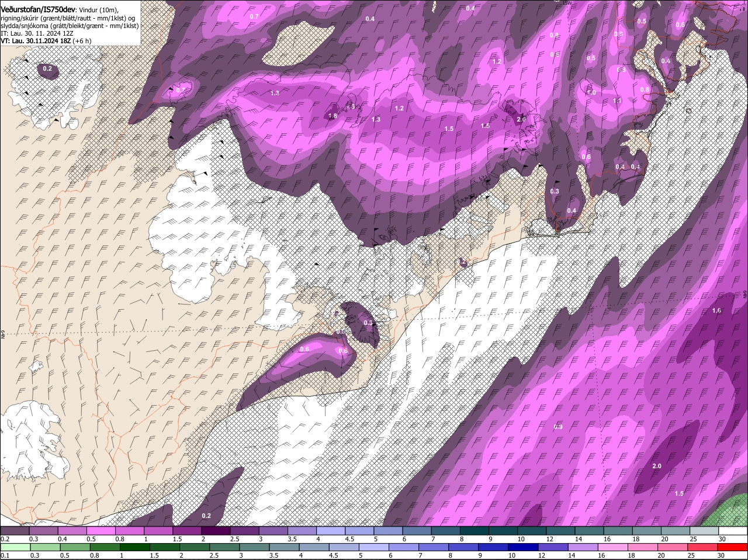This screenshot has width=748, height=560.
Task: Pick the deep blue swatch between 10 and 12 in the bottom legend row
Action: click(523, 548)
